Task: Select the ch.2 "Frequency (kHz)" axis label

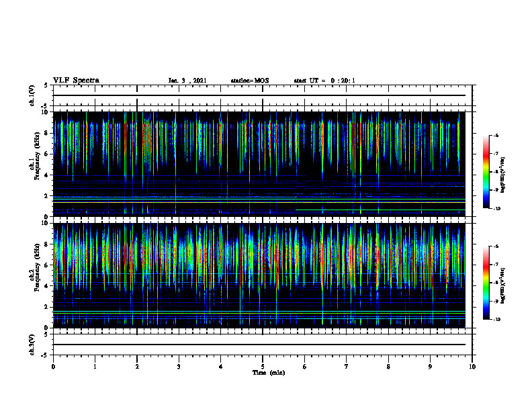Action: 37,267
